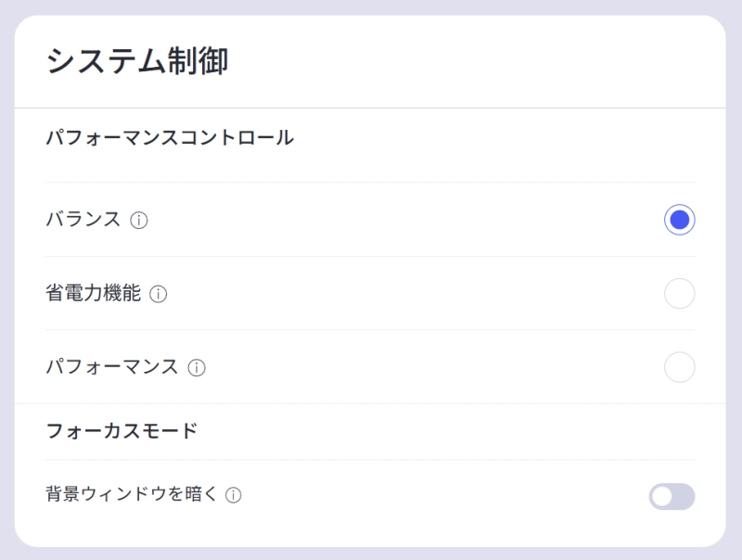Click the selected バランス radio button
Viewport: 742px width, 560px height.
(x=680, y=219)
